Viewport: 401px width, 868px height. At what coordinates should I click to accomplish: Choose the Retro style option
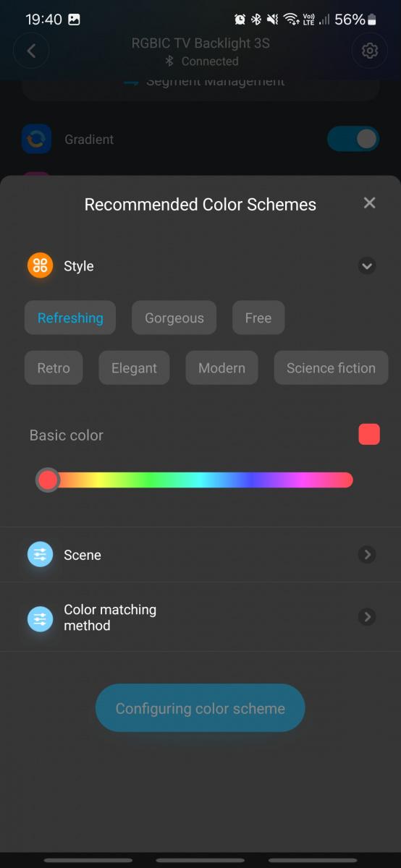(x=54, y=367)
